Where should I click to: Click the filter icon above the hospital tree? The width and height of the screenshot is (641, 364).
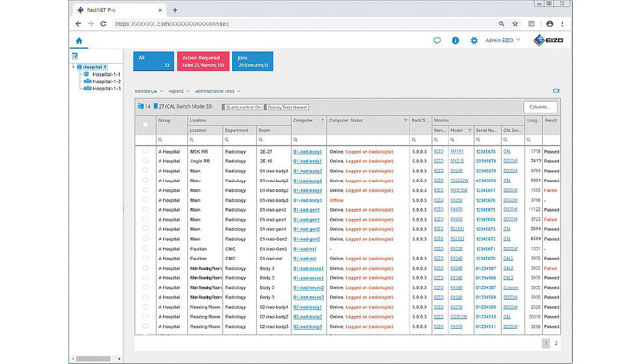point(75,56)
